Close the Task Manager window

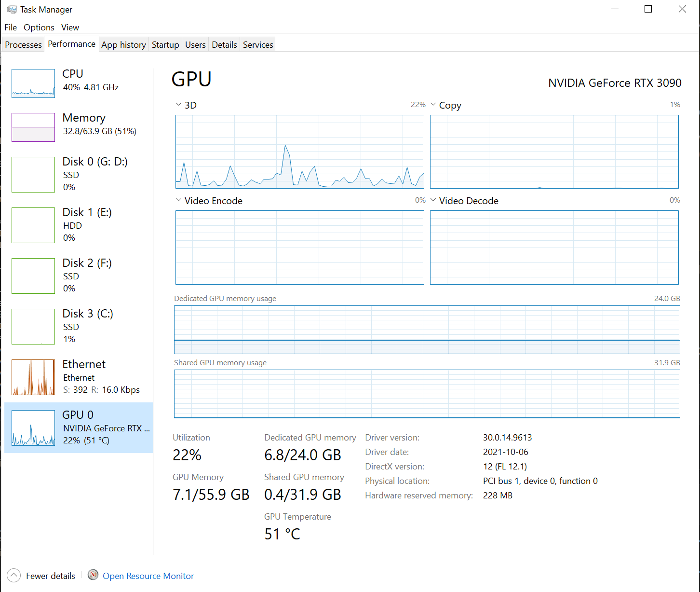(x=682, y=9)
